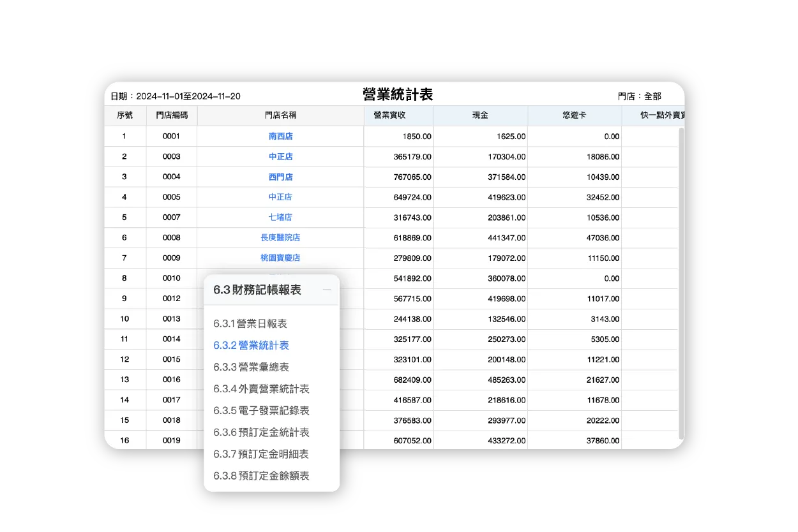Click the 門店名稱 column header
The image size is (798, 532).
coord(281,115)
